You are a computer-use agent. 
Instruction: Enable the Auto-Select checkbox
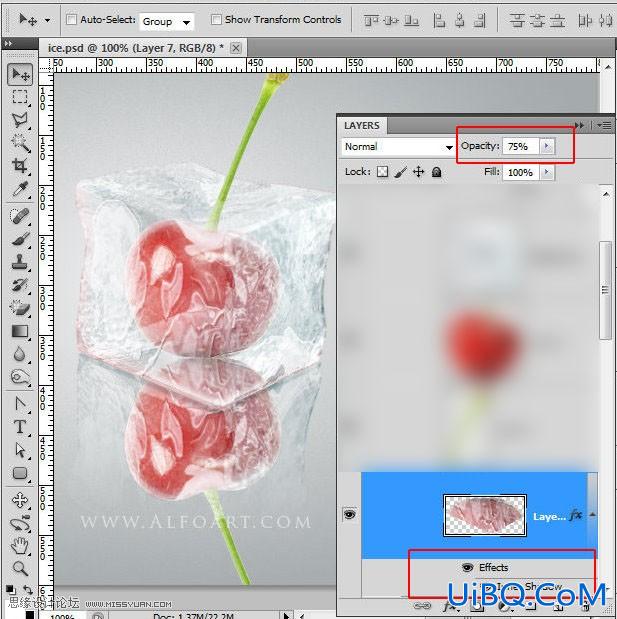(x=71, y=19)
